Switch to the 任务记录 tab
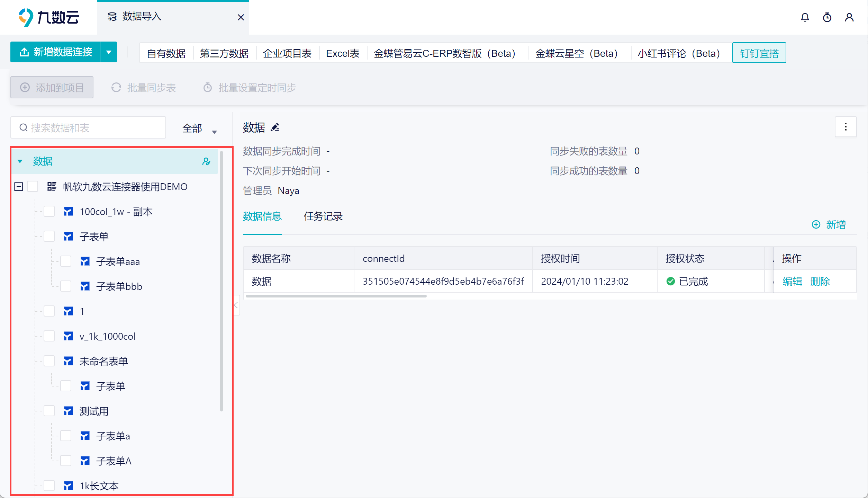The image size is (868, 498). tap(323, 216)
